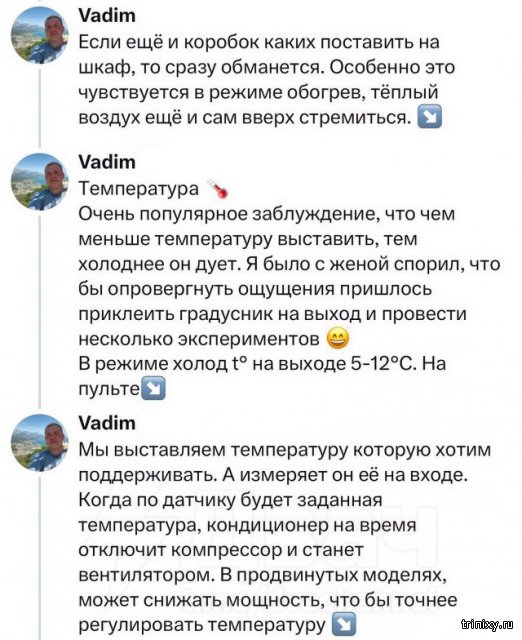Open Vadim's name above the Температура message
This screenshot has height=640, width=522.
click(x=107, y=162)
